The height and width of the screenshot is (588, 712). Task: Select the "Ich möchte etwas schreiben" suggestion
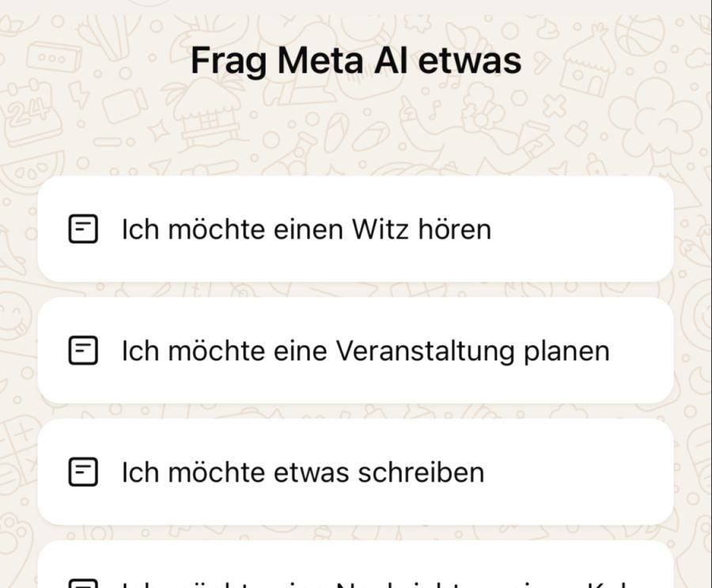click(x=301, y=472)
